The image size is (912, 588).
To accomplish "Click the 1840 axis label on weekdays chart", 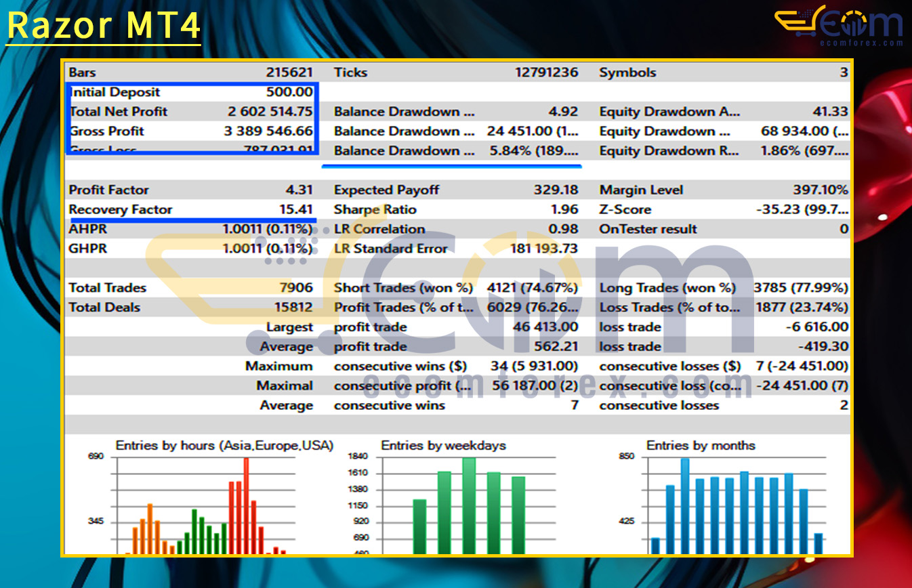I will coord(358,457).
